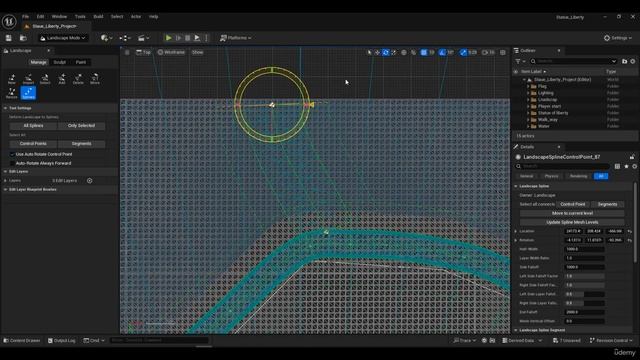Click Left Side Layer Falloff slider field
This screenshot has width=640, height=360.
click(584, 294)
